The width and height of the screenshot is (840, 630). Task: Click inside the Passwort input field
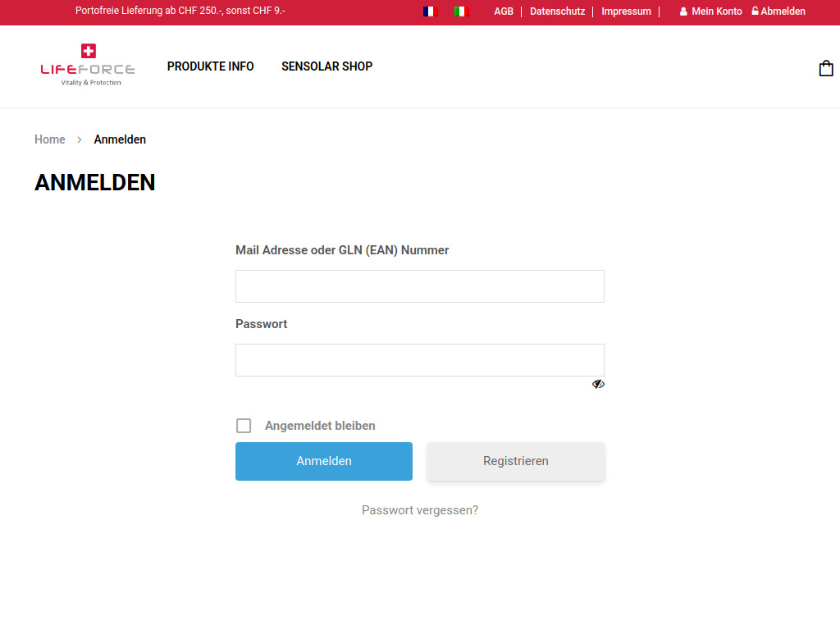click(419, 359)
